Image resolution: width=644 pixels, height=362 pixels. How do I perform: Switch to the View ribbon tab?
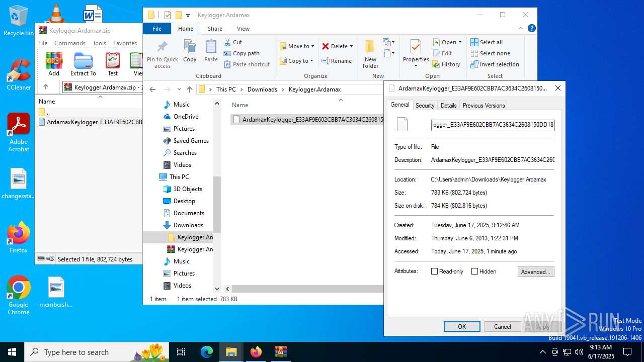click(243, 29)
